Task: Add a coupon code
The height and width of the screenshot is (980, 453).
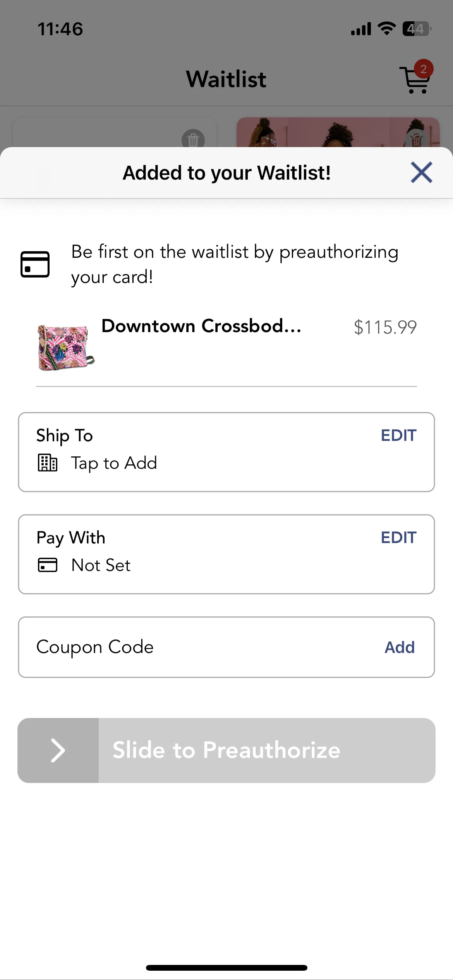Action: click(x=400, y=647)
